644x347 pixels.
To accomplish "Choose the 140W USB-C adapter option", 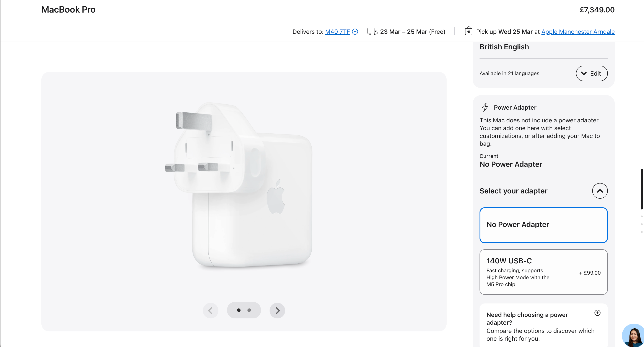I will tap(543, 272).
